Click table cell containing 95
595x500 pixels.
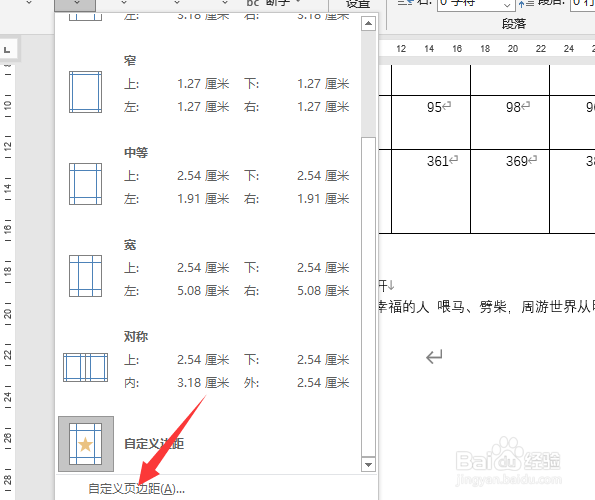[431, 122]
